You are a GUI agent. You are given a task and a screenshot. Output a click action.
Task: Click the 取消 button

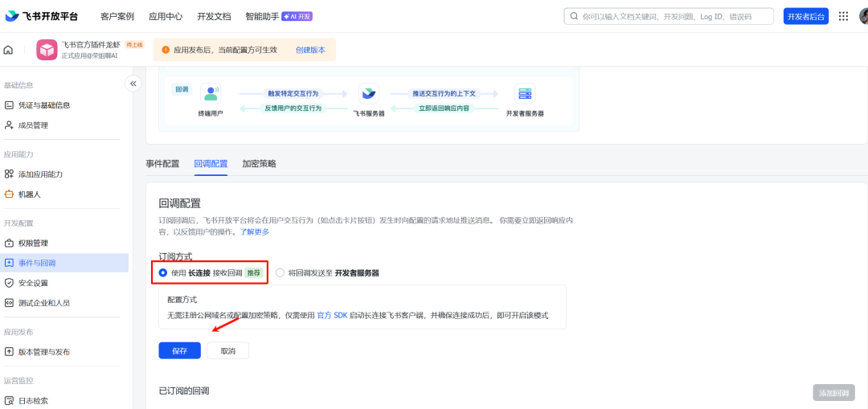click(x=227, y=351)
